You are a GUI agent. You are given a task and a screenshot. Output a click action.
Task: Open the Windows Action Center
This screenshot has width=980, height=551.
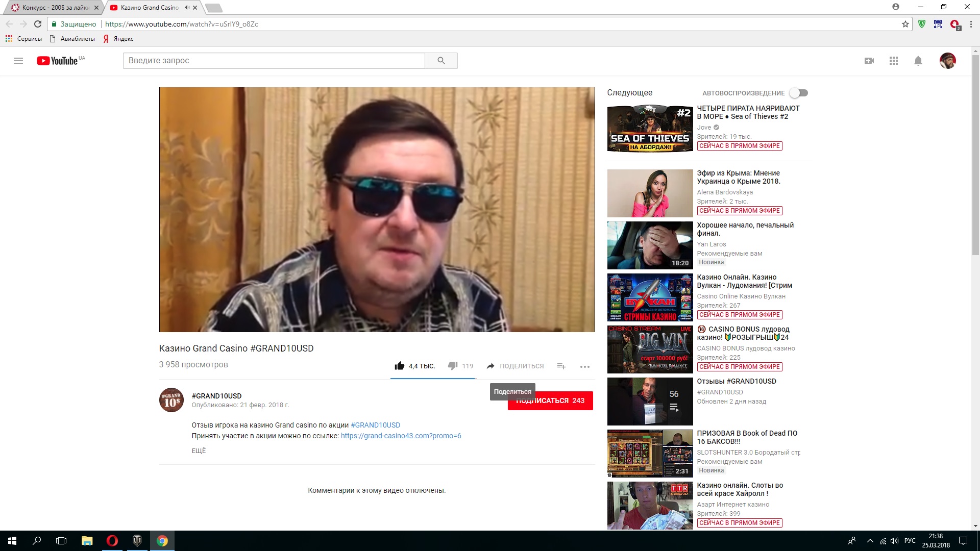click(963, 541)
